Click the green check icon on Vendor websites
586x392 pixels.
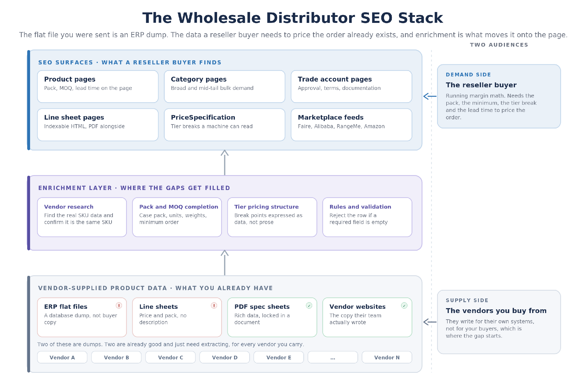(404, 306)
